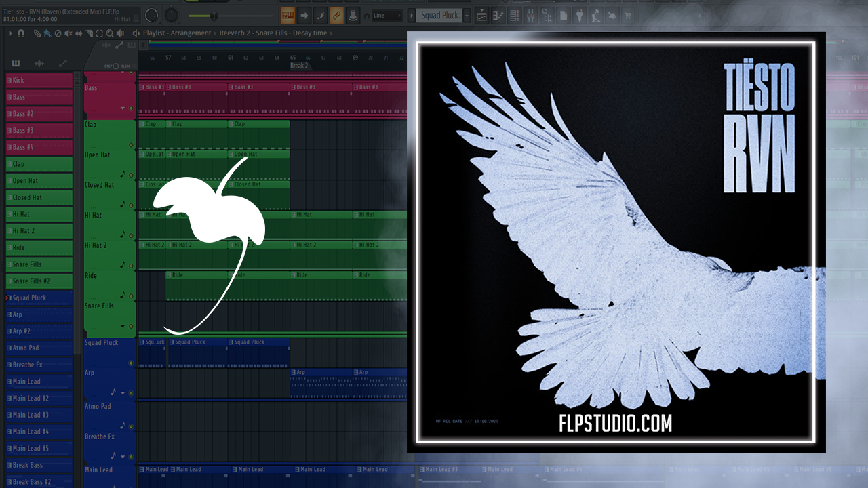Select the mute tool speaker icon
The width and height of the screenshot is (868, 488).
click(x=67, y=33)
